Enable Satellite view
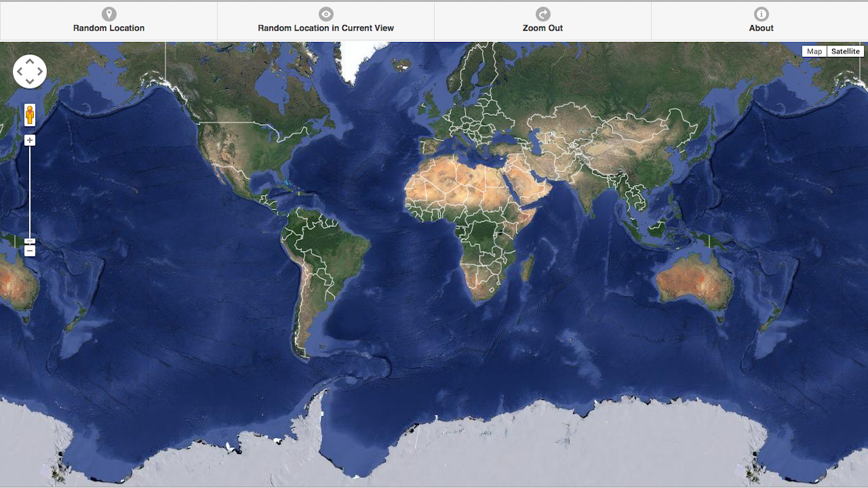Image resolution: width=868 pixels, height=488 pixels. [x=846, y=51]
